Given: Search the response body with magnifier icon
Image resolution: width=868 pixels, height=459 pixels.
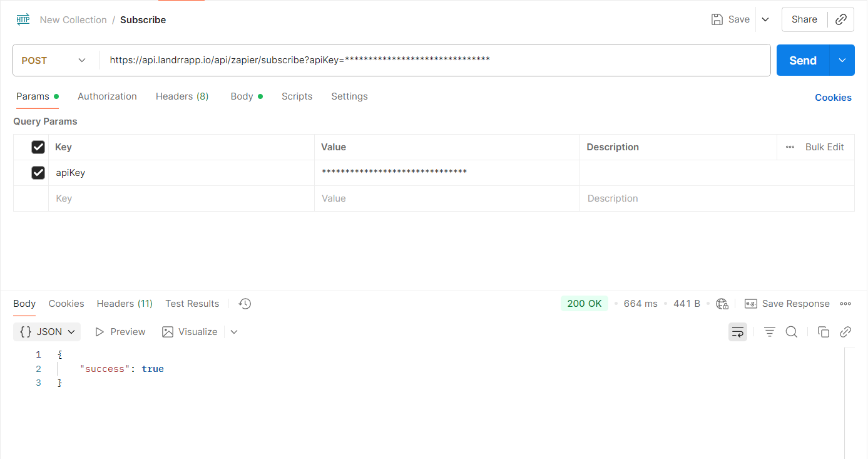Looking at the screenshot, I should click(792, 332).
